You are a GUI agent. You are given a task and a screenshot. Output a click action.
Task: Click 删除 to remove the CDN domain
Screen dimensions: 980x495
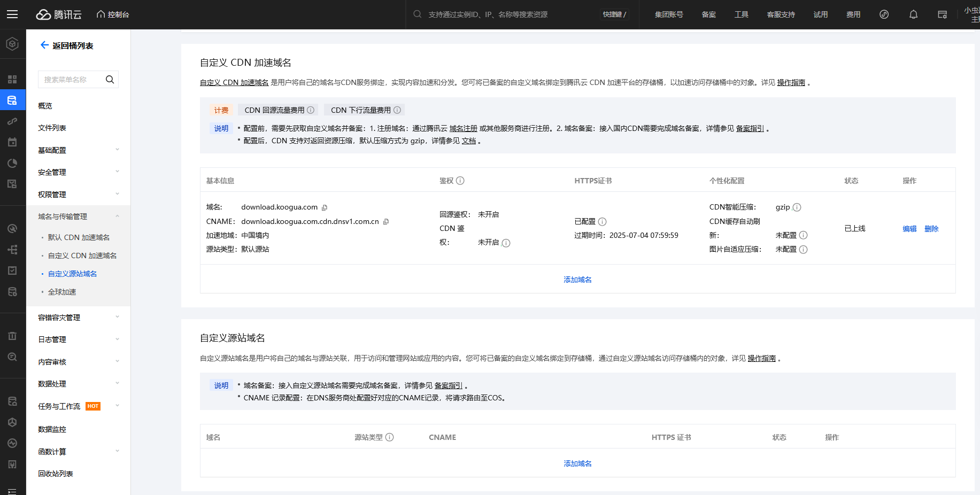coord(931,229)
